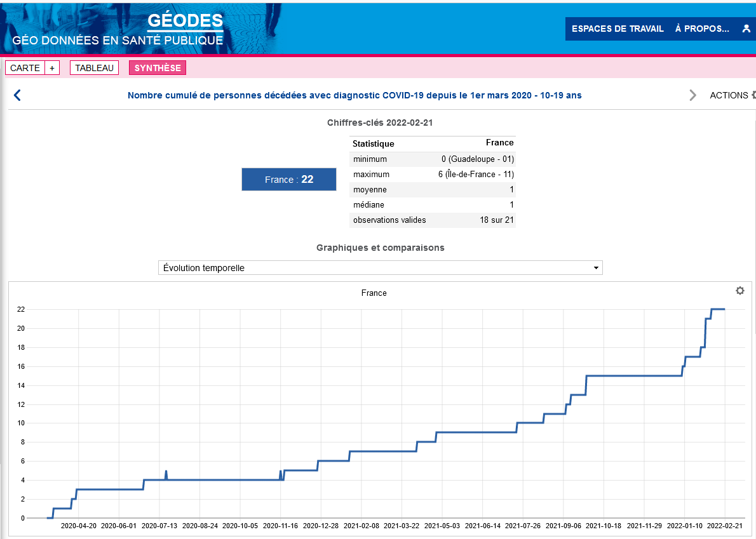Screen dimensions: 756x539
Task: Click x-axis label 2021-09-06
Action: (x=563, y=526)
